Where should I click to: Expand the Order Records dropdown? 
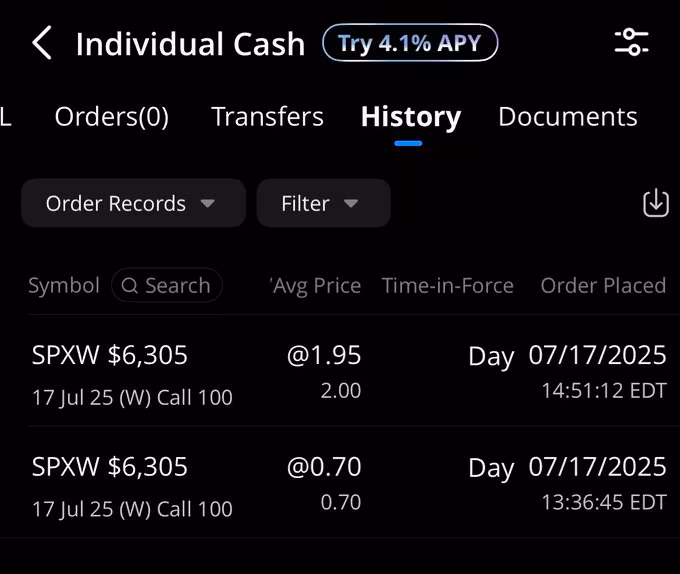(x=132, y=203)
